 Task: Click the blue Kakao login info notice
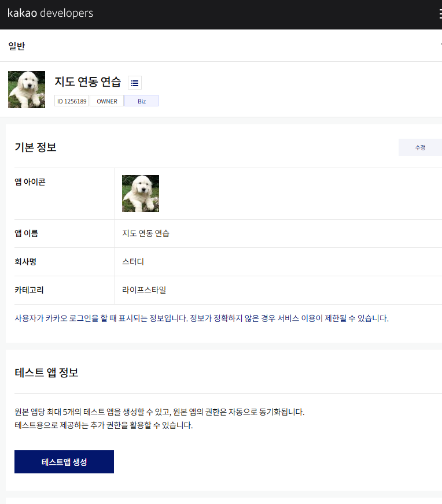tap(202, 318)
